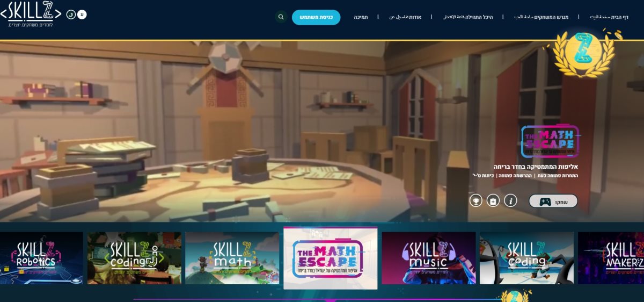Select the SKILLZ Math thumbnail

[x=232, y=258]
